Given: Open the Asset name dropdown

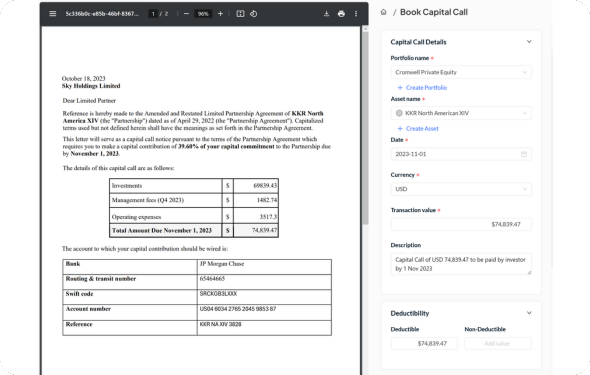Looking at the screenshot, I should [x=461, y=113].
